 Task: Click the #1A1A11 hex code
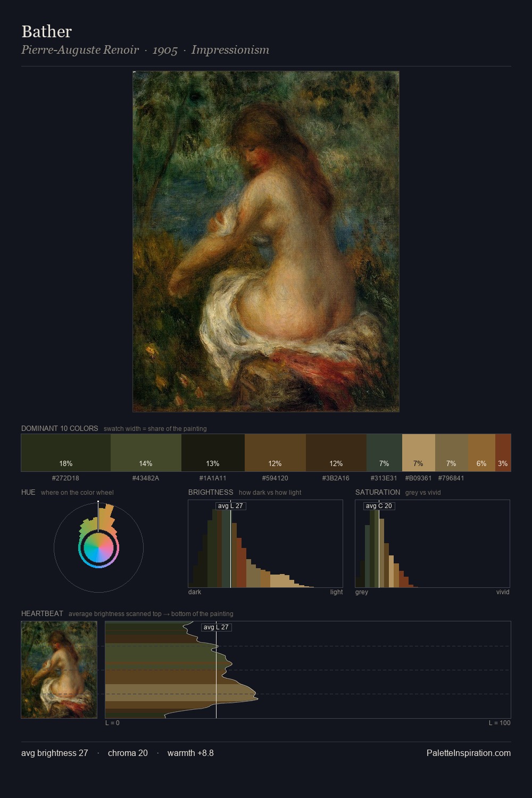point(213,478)
